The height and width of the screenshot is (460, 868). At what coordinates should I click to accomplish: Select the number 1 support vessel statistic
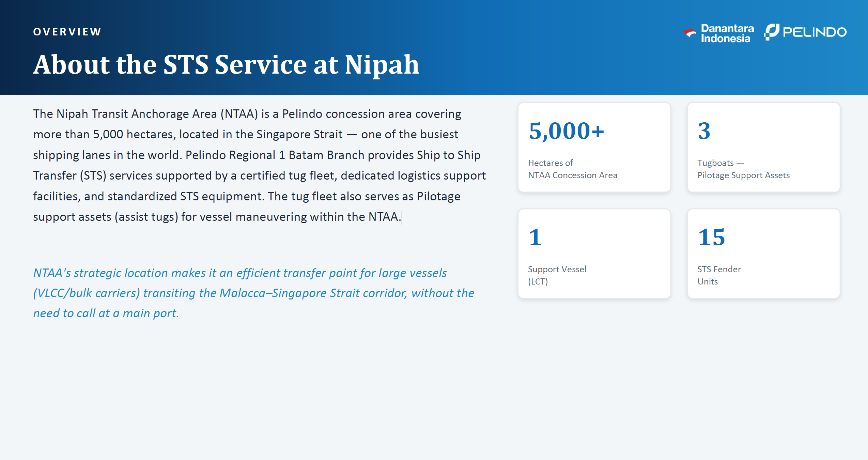coord(535,237)
